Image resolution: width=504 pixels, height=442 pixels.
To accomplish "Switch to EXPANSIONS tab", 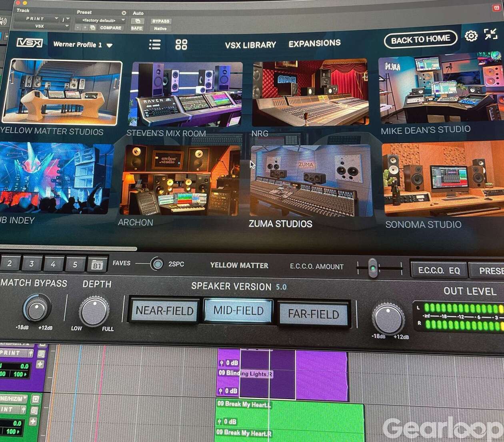I will (x=314, y=43).
